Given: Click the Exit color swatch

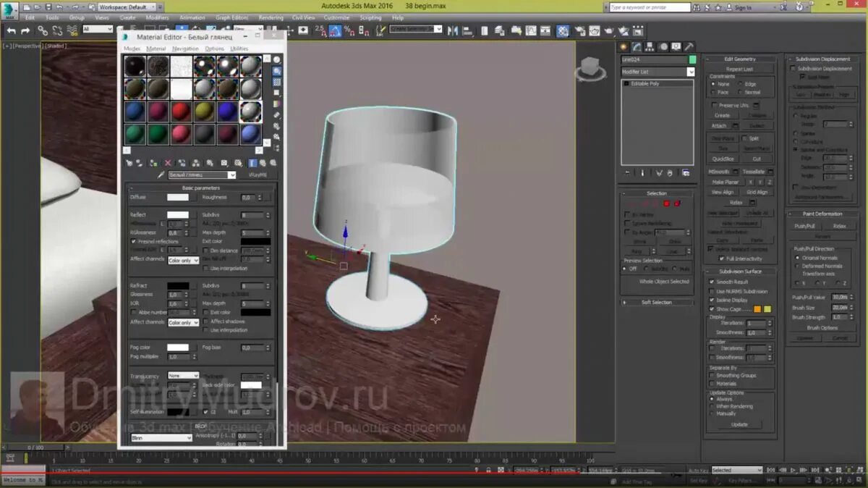Looking at the screenshot, I should point(255,241).
